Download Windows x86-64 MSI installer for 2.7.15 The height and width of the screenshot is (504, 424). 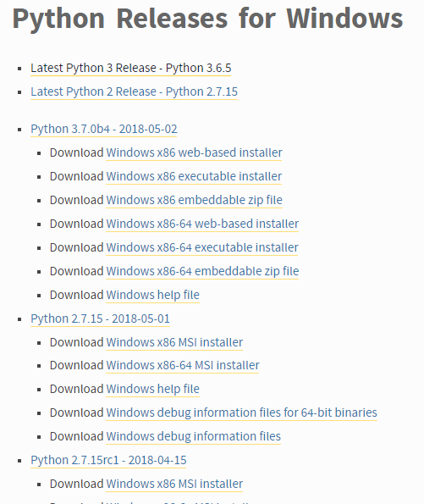pyautogui.click(x=183, y=365)
